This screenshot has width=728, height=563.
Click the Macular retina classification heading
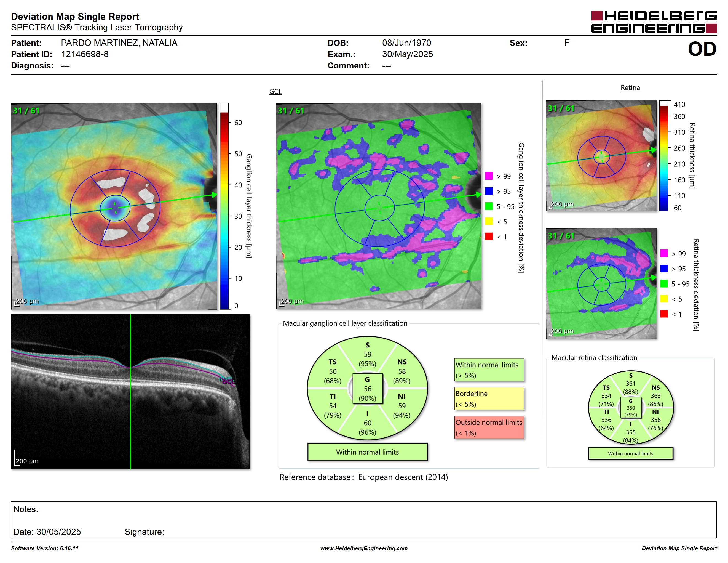click(594, 358)
